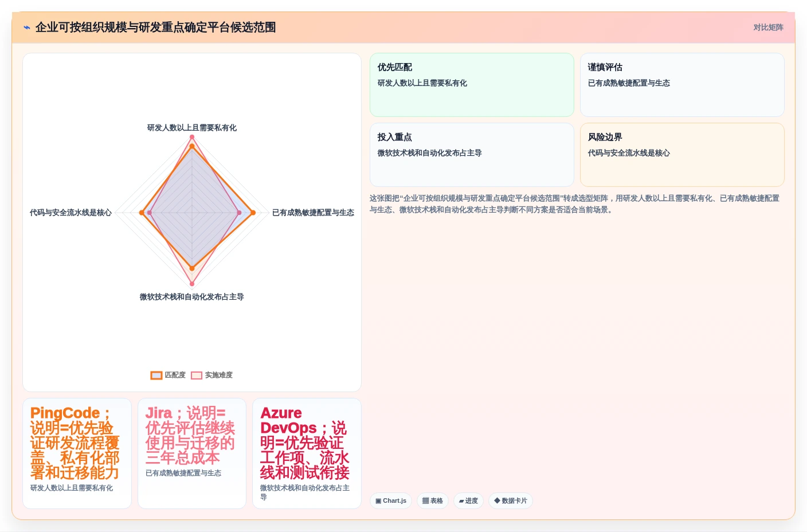Image resolution: width=807 pixels, height=532 pixels.
Task: Click the blue icon beside the header title
Action: click(26, 28)
